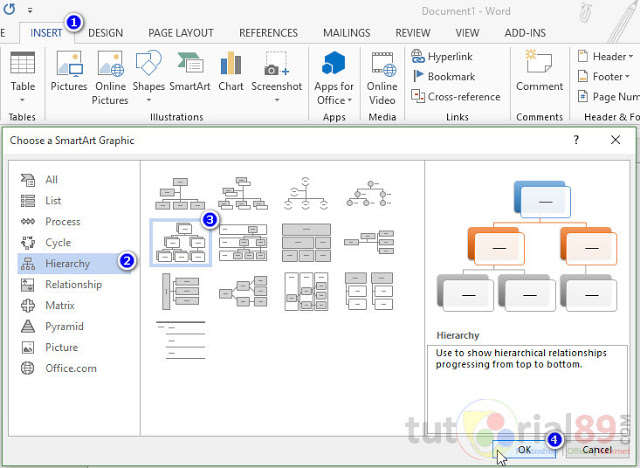Go to the REVIEW tab
The image size is (640, 468).
coord(413,33)
